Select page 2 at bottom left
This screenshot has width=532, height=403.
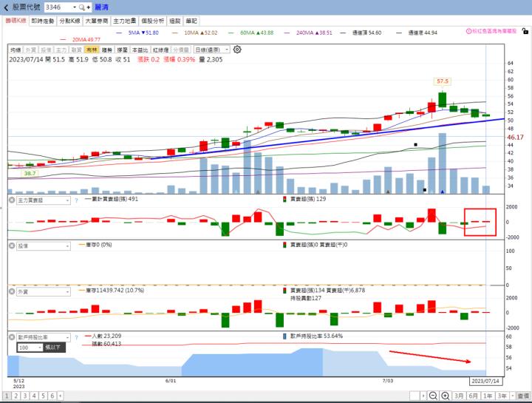(x=16, y=396)
